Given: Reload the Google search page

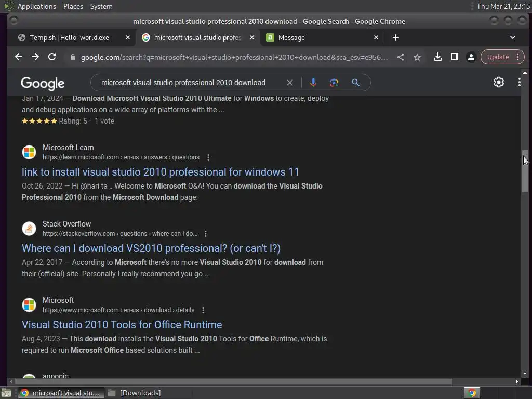Looking at the screenshot, I should (52, 57).
